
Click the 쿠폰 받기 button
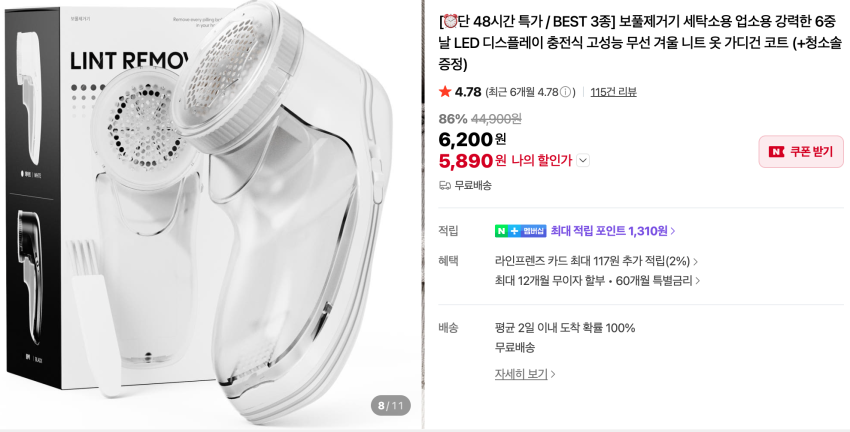click(801, 152)
